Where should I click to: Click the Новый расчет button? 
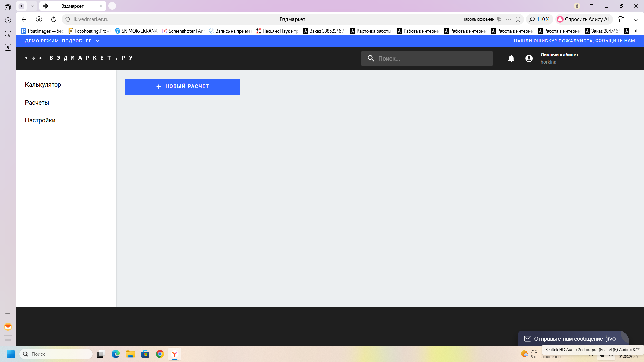183,86
